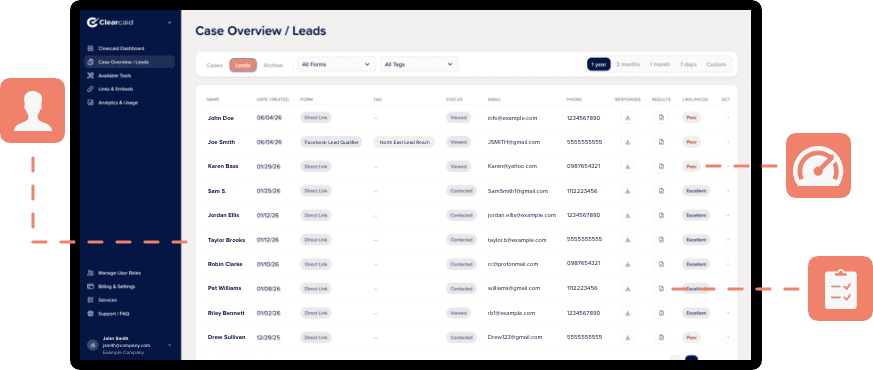Open Support / FAQ page

(109, 314)
